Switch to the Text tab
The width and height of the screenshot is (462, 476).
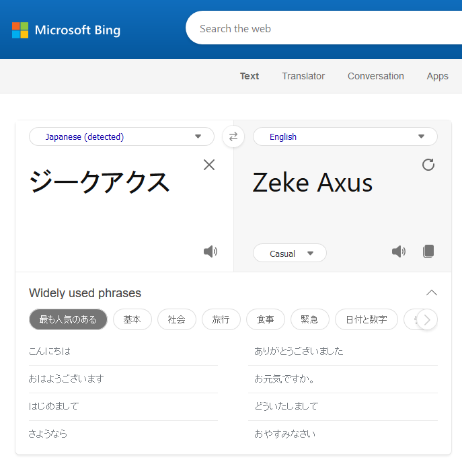point(249,76)
